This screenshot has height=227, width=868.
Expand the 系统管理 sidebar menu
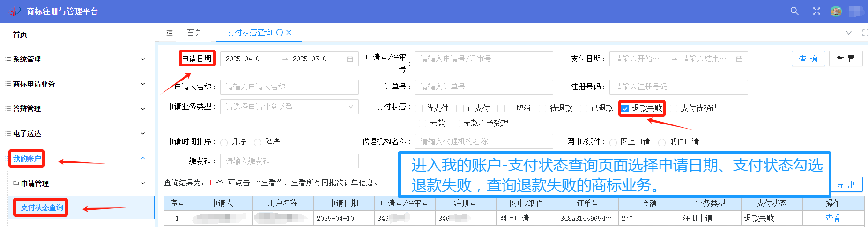pos(75,59)
